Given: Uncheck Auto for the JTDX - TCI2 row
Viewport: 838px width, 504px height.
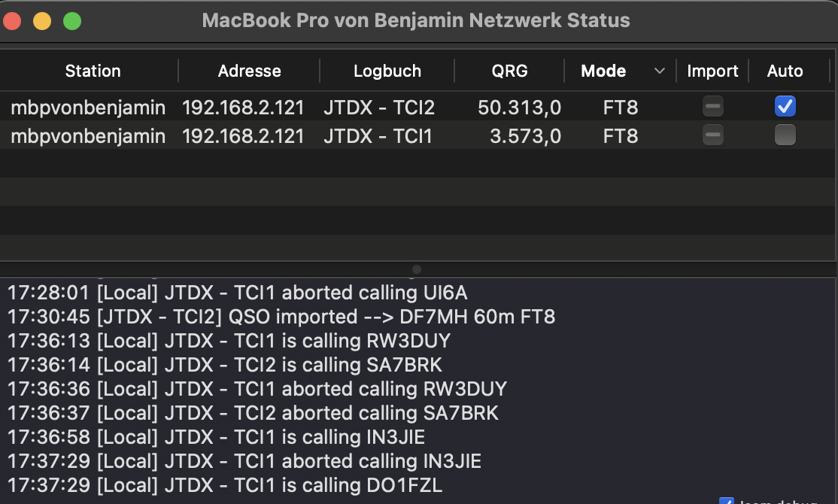Looking at the screenshot, I should click(785, 106).
